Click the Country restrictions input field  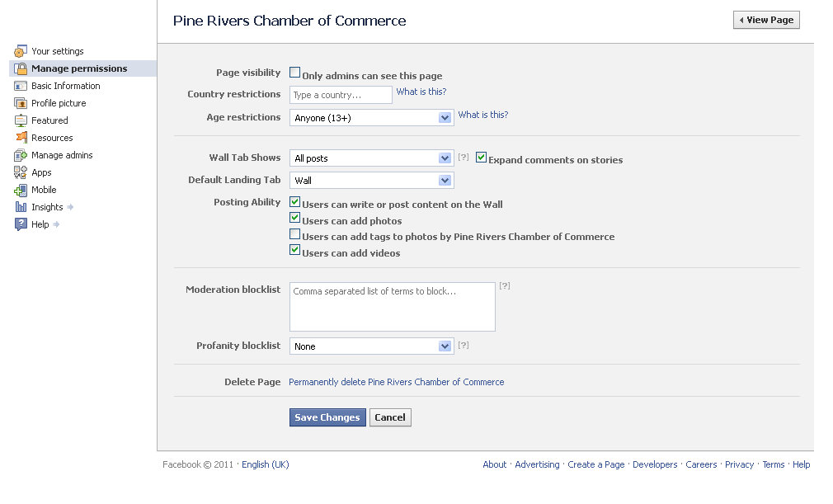(340, 94)
